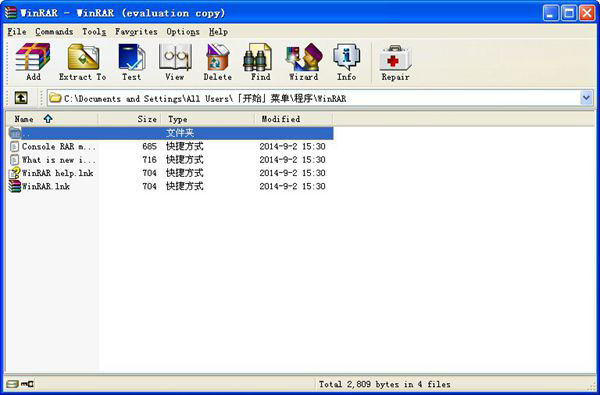The height and width of the screenshot is (395, 600).
Task: Click the size value 716
Action: coord(149,160)
